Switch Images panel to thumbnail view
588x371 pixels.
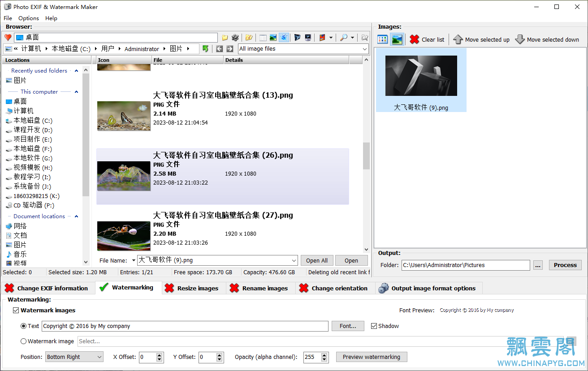tap(397, 39)
